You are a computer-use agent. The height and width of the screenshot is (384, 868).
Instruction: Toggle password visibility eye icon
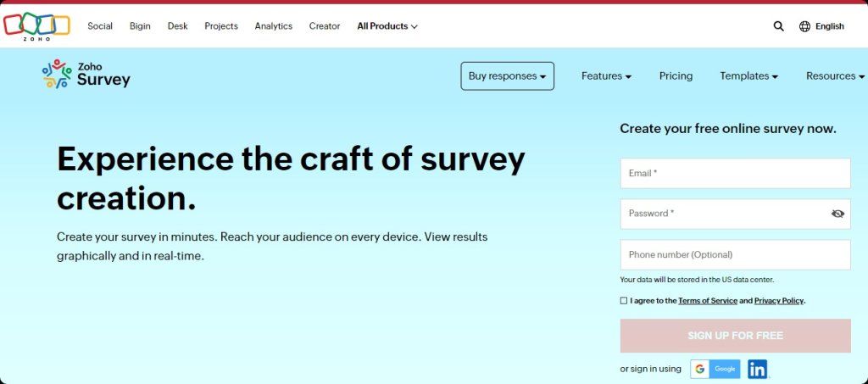click(837, 214)
